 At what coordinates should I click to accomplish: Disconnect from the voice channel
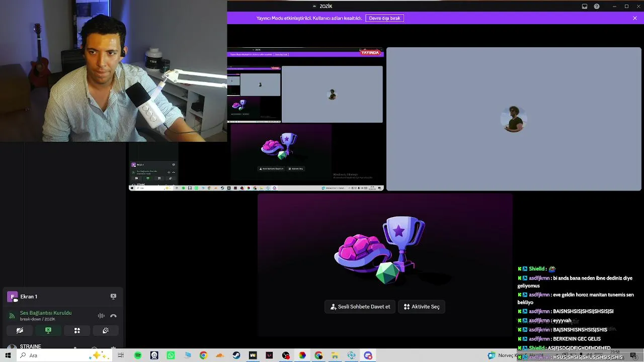[x=113, y=316]
